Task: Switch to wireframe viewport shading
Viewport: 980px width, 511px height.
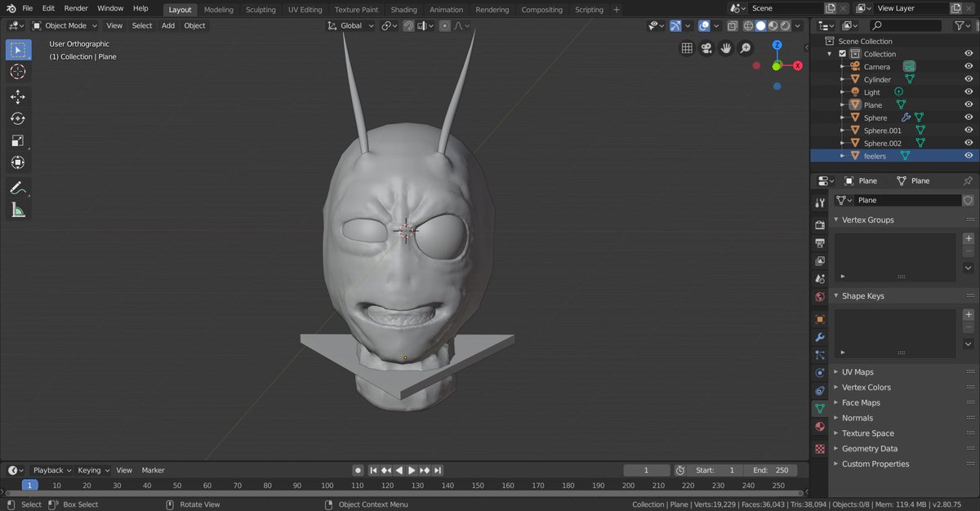Action: (x=748, y=25)
